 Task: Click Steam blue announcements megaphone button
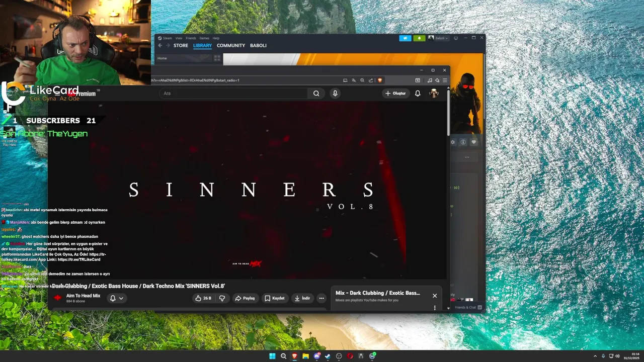coord(405,38)
